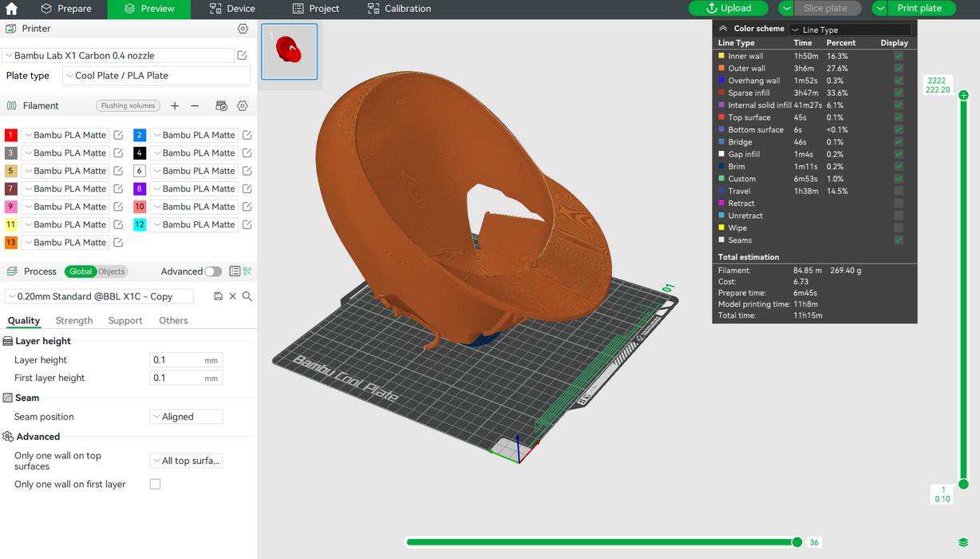This screenshot has width=980, height=559.
Task: Open the Support settings tab
Action: pyautogui.click(x=125, y=321)
